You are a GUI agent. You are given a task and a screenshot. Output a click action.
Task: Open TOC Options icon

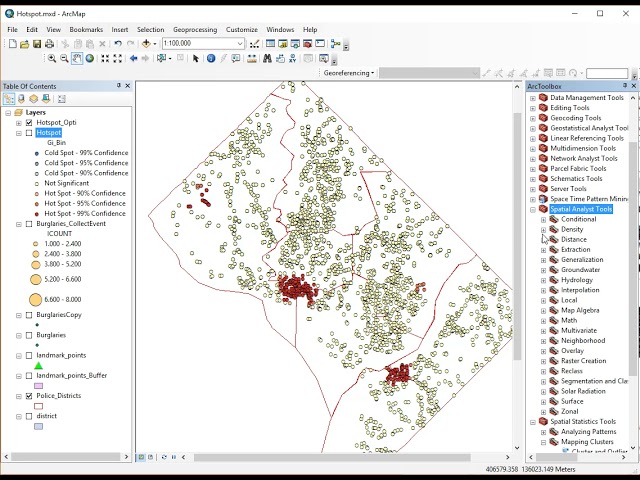pos(62,99)
